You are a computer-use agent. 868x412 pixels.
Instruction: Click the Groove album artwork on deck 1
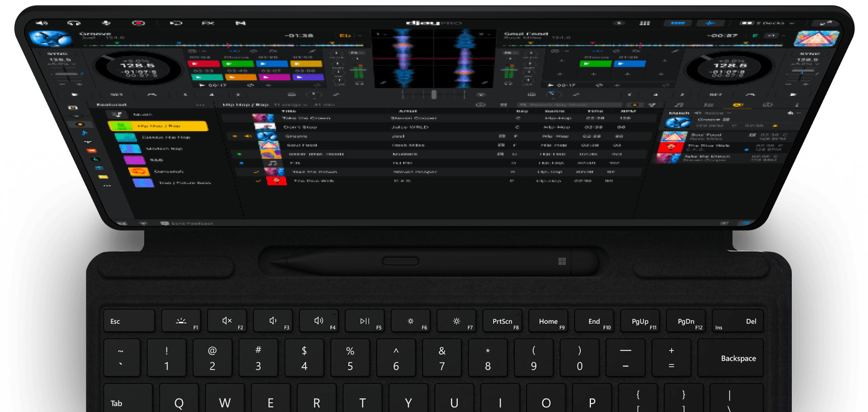50,38
